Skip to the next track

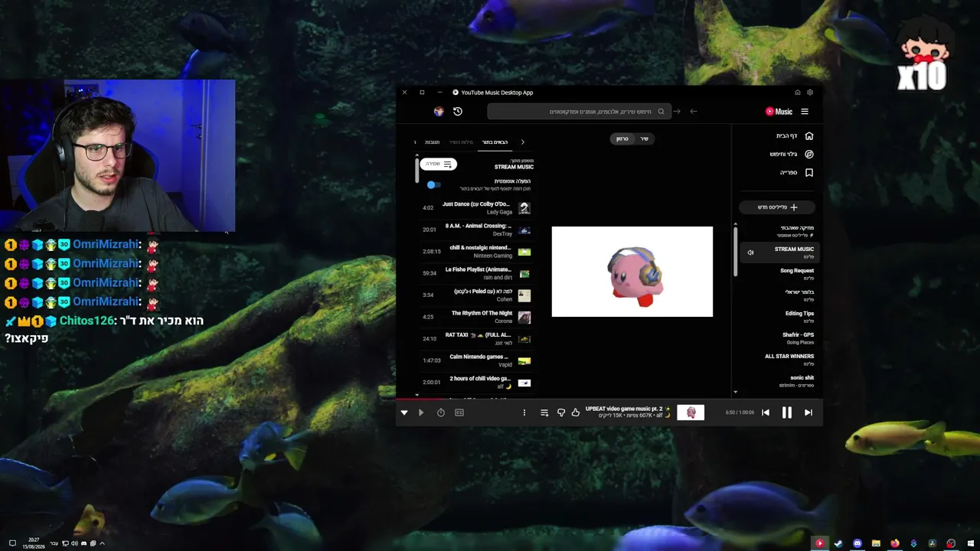808,412
